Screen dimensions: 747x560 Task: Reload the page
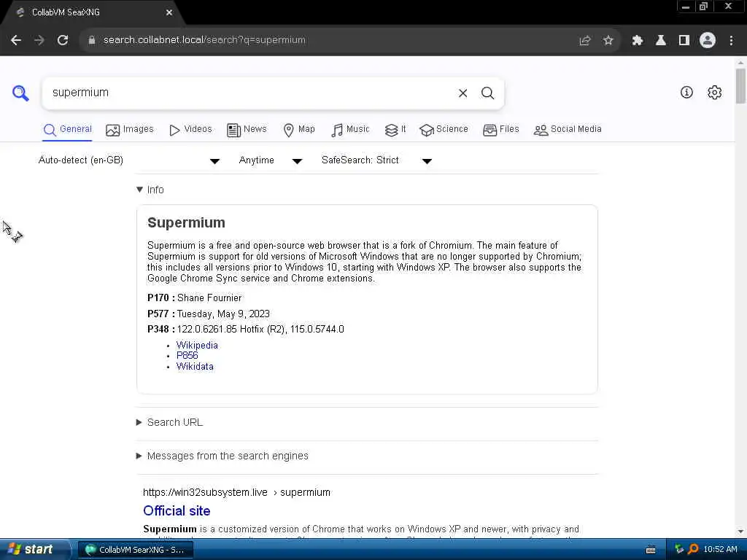63,40
